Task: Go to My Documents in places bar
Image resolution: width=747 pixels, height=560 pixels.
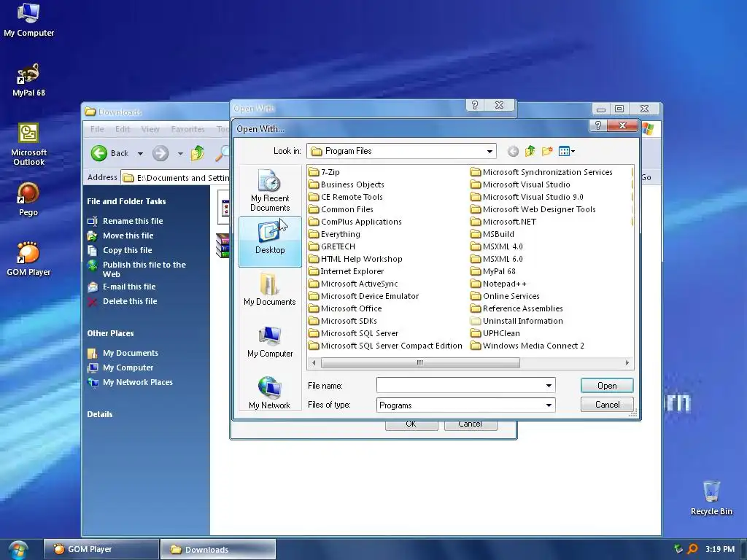Action: click(x=270, y=289)
